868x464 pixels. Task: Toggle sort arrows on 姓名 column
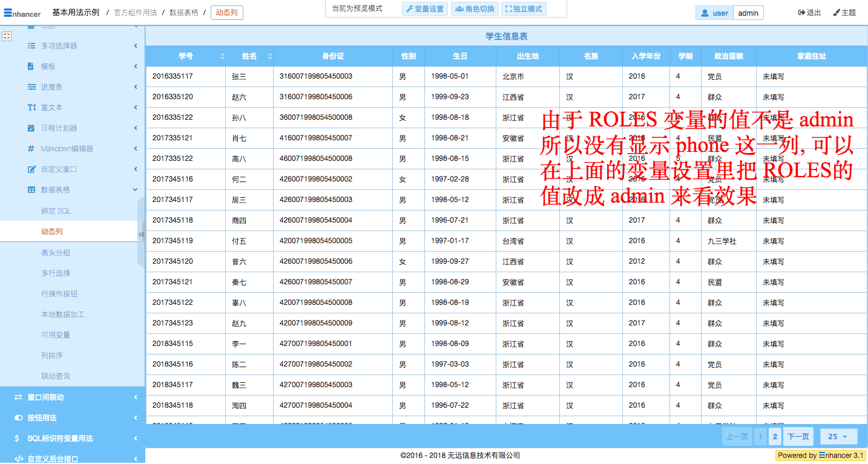tap(269, 56)
